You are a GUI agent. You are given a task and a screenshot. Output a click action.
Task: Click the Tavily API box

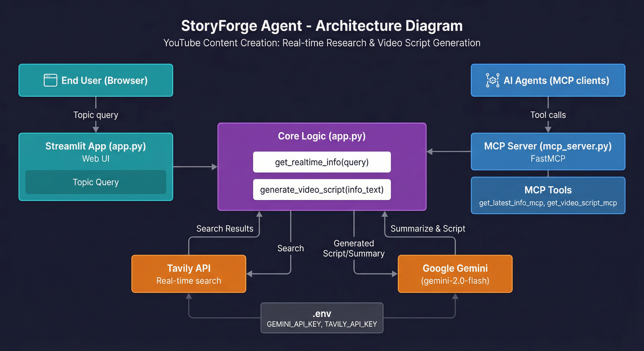(189, 274)
